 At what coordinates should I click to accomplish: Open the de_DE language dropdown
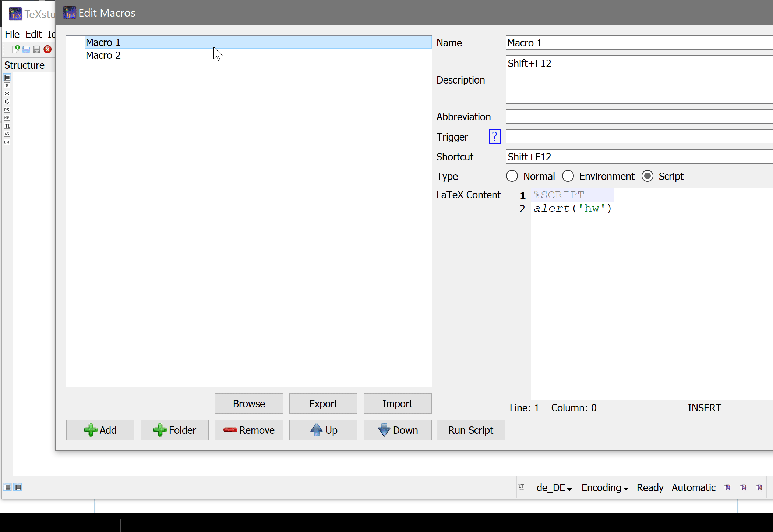click(x=554, y=487)
